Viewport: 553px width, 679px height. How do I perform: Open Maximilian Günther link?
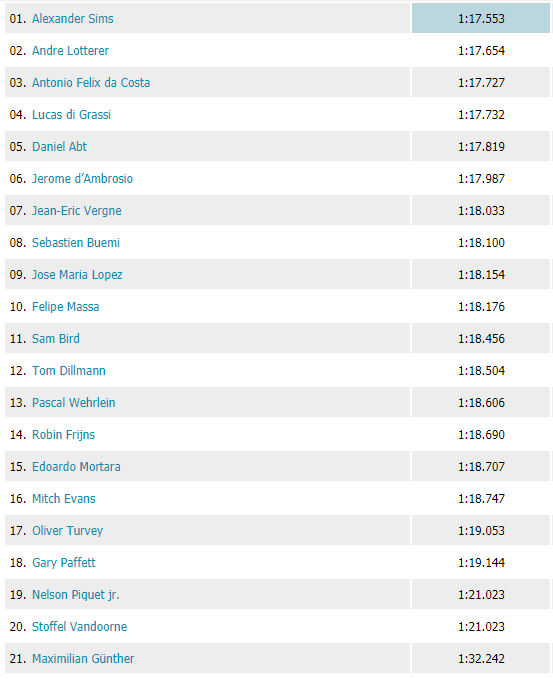(x=83, y=659)
